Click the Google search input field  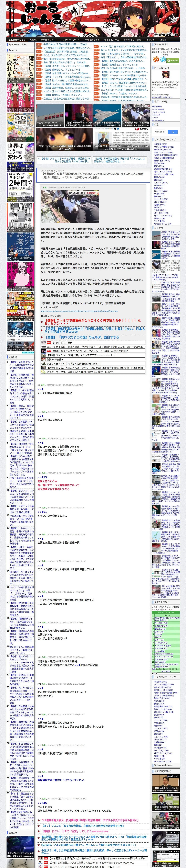click(160, 132)
